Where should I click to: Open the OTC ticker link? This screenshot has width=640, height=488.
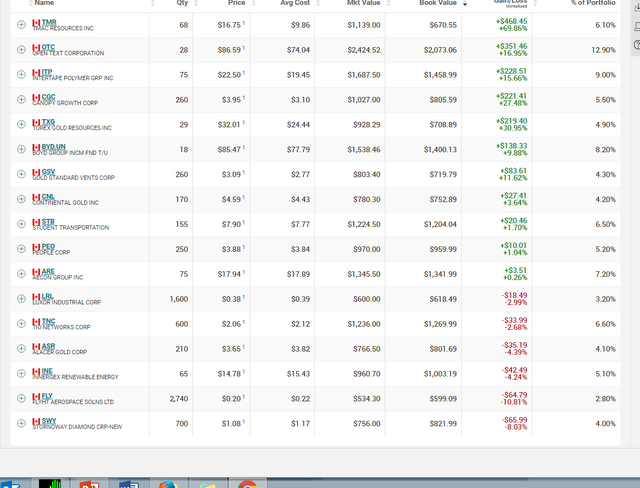coord(48,47)
